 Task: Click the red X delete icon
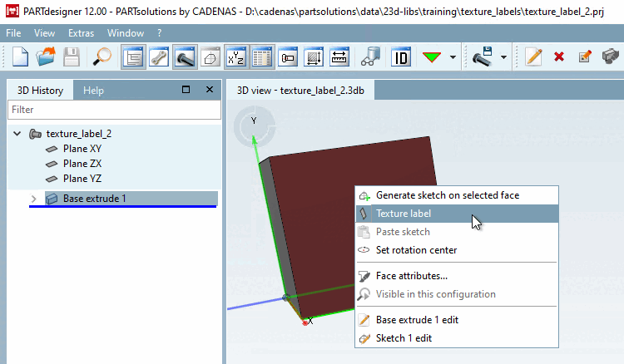559,57
